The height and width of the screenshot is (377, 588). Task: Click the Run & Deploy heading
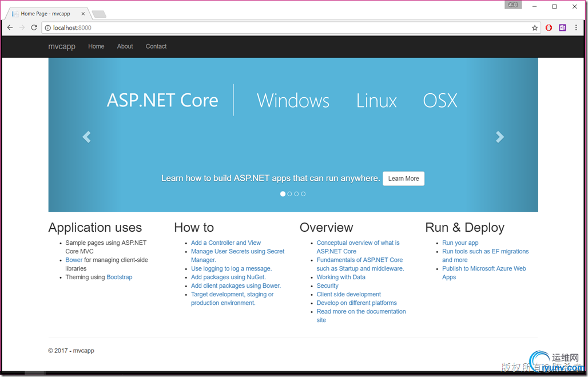[x=464, y=227]
